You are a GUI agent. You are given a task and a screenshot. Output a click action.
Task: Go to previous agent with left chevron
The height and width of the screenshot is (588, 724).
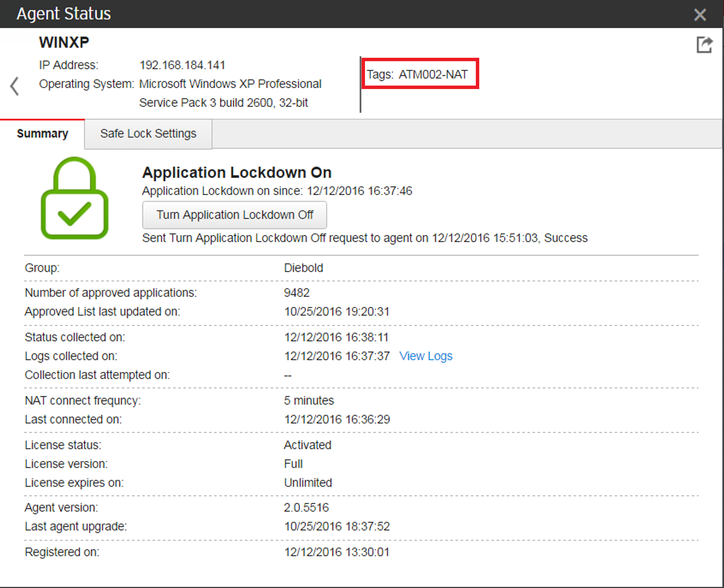(x=15, y=86)
